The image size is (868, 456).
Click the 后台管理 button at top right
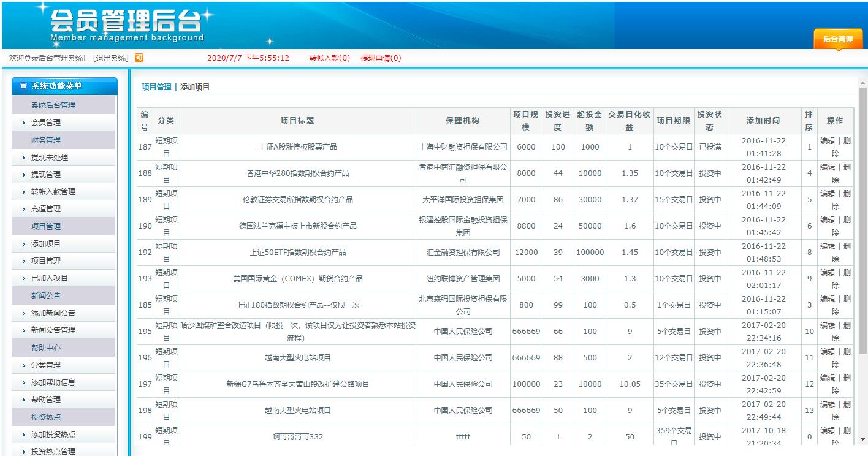tap(839, 38)
